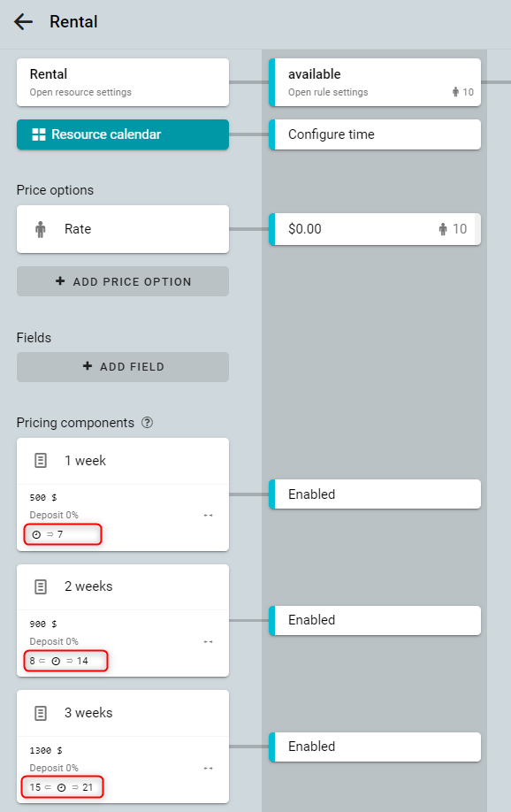Click the person icon beside Rate
511x812 pixels.
coord(41,229)
